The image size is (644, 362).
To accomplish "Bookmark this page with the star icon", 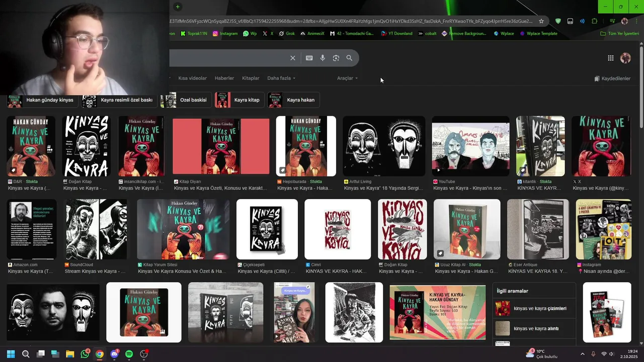I will (541, 21).
